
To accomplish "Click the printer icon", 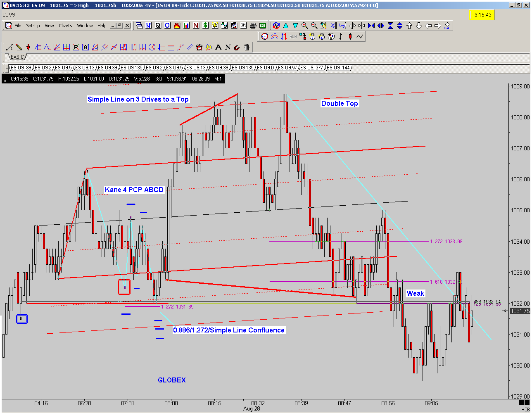I will click(x=253, y=26).
